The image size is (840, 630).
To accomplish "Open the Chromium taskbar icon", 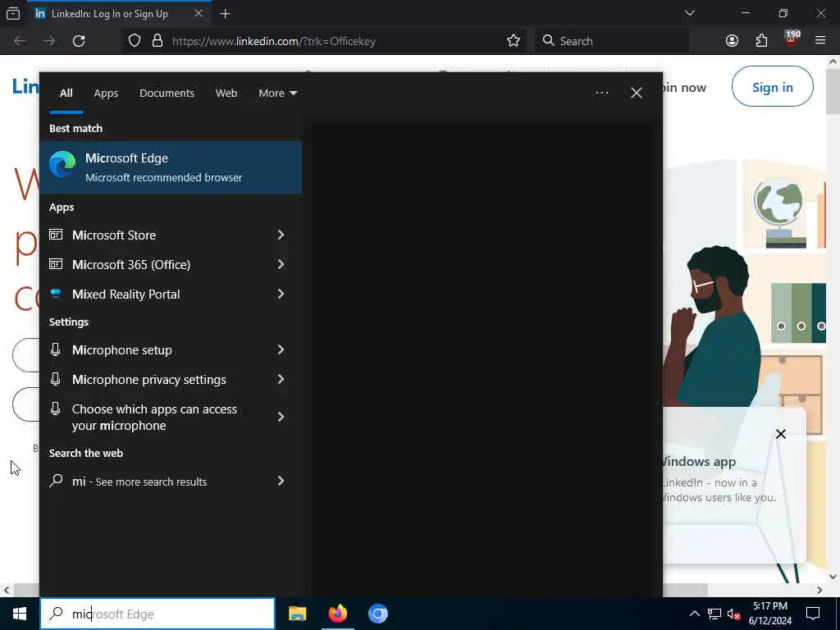I will pyautogui.click(x=377, y=614).
